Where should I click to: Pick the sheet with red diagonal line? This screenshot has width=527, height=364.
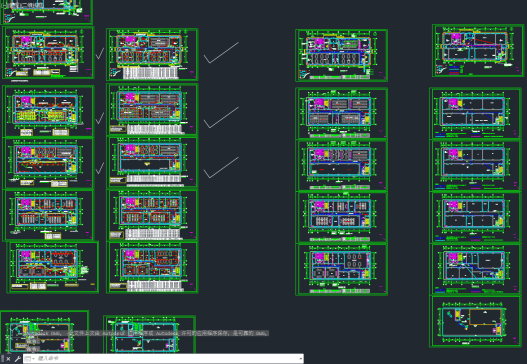pyautogui.click(x=478, y=50)
